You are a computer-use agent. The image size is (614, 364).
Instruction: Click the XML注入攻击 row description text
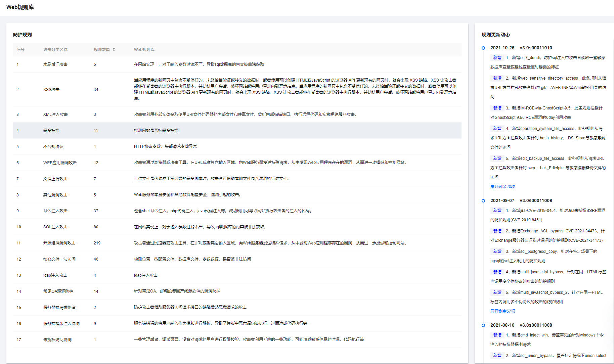(246, 115)
